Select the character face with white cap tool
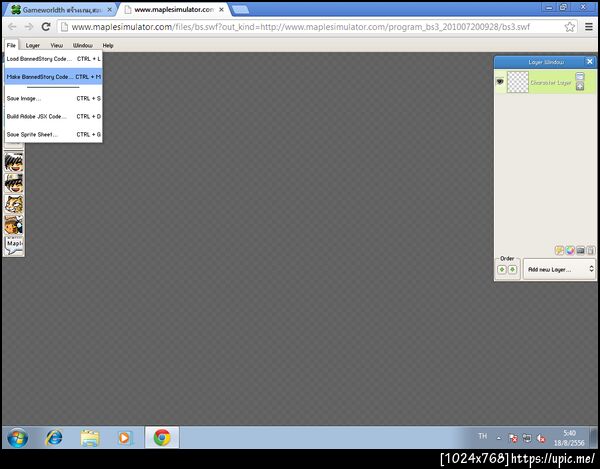 coord(14,183)
